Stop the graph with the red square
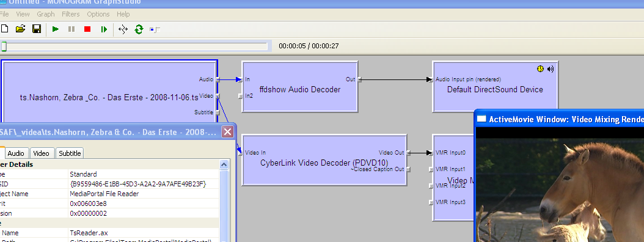The height and width of the screenshot is (242, 644). [x=87, y=29]
